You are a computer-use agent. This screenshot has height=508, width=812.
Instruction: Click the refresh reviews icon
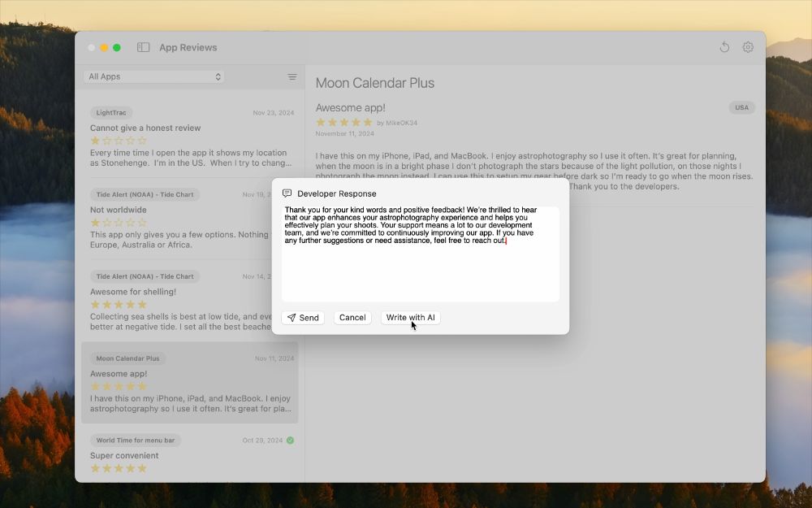click(x=724, y=48)
